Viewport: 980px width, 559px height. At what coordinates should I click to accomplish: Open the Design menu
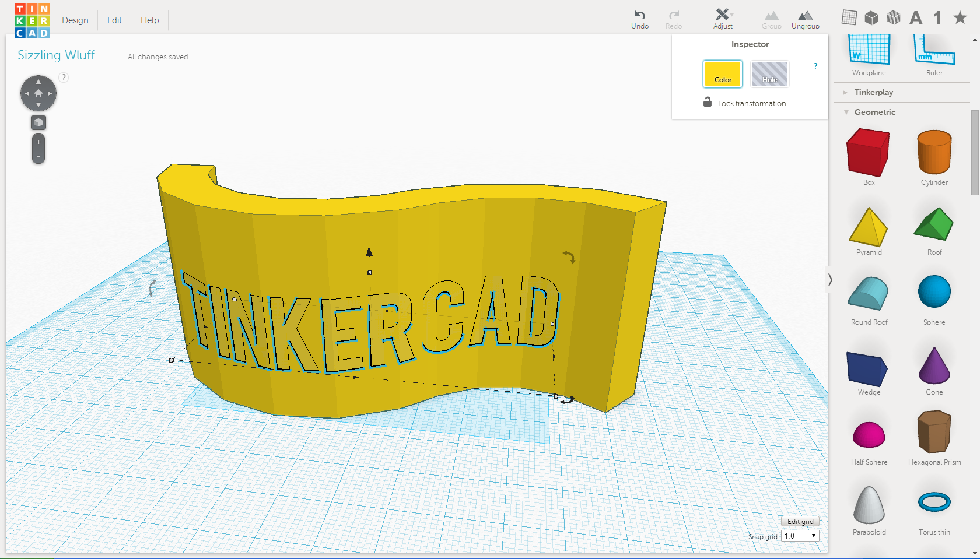pos(75,20)
